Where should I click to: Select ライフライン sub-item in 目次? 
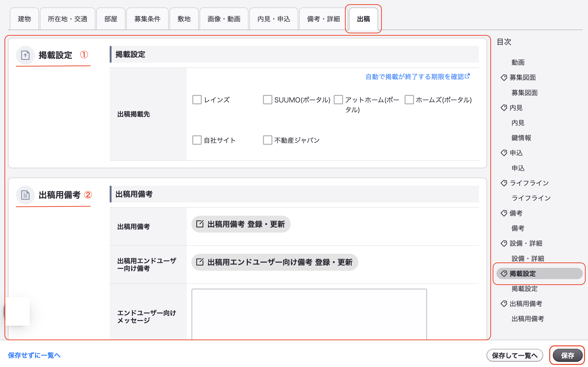(x=531, y=198)
